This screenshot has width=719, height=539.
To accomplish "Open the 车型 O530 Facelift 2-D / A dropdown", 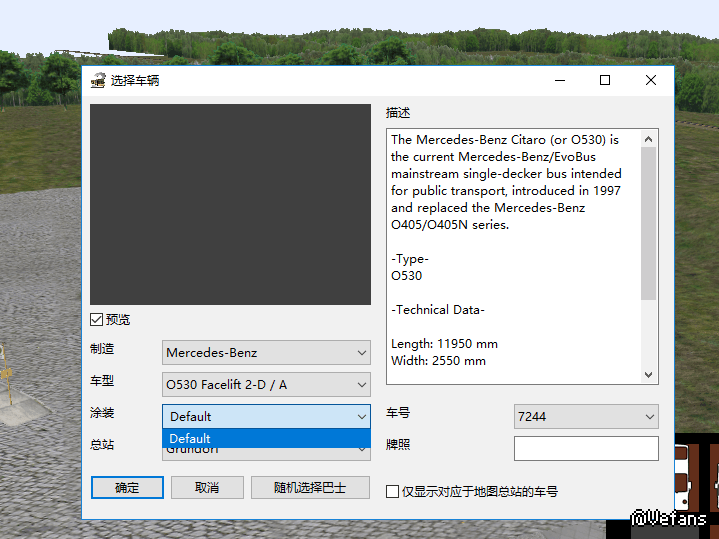I will pos(266,384).
